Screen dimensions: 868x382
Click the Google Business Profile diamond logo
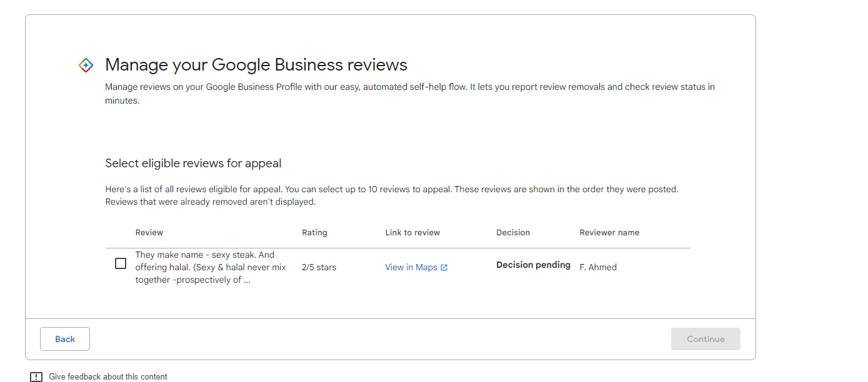pos(86,65)
